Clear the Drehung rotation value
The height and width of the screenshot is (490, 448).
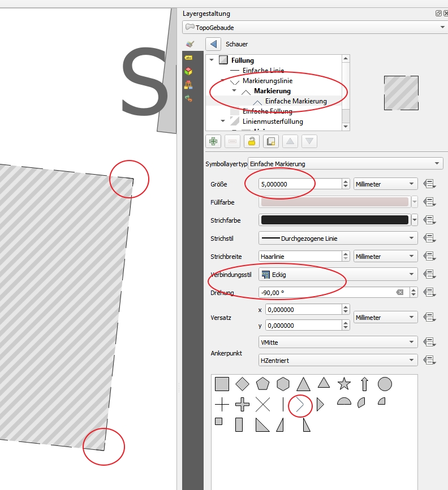click(400, 293)
